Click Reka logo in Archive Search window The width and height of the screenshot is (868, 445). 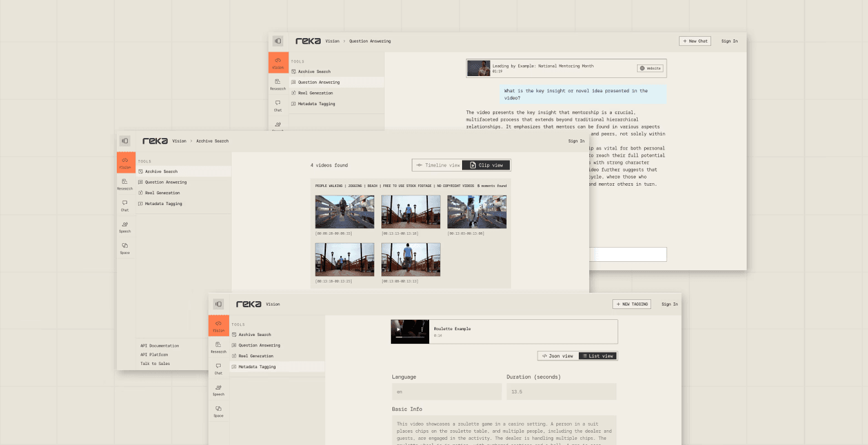point(155,141)
